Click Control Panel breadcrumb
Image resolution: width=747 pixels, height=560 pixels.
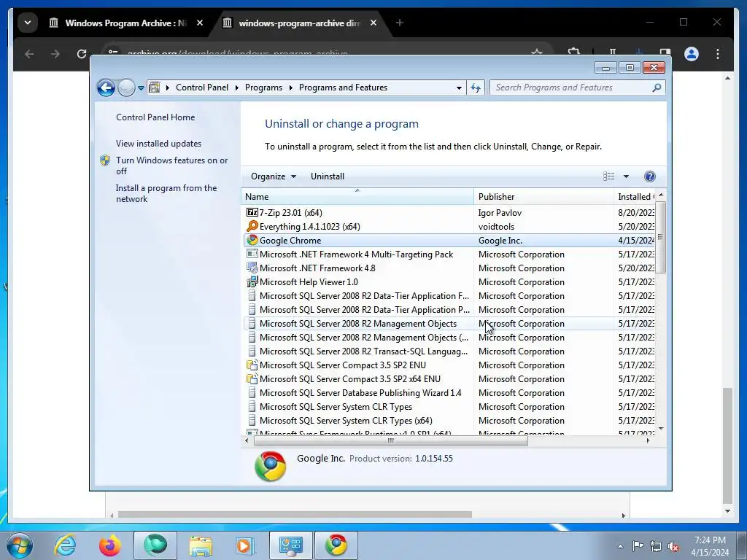202,87
